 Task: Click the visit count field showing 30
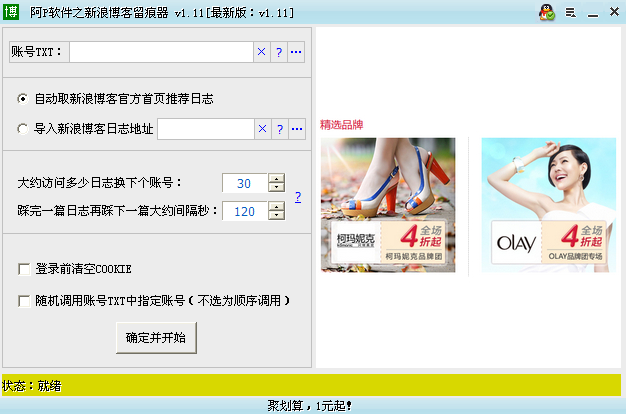tap(245, 183)
